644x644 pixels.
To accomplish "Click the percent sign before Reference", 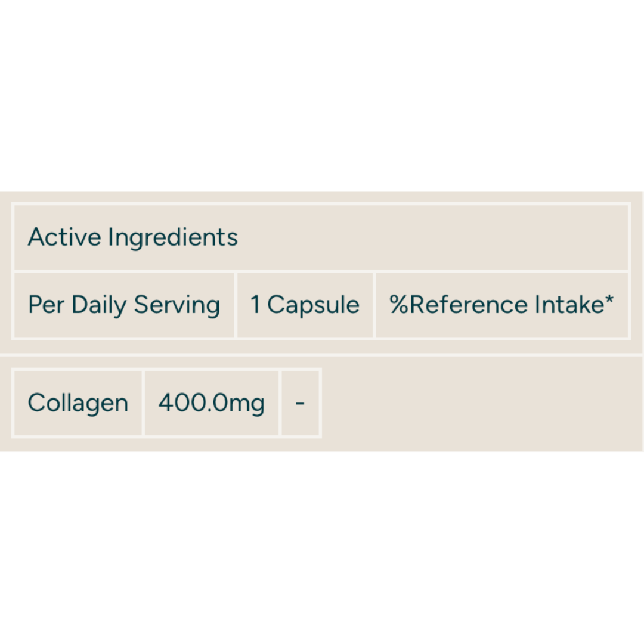I will 398,305.
